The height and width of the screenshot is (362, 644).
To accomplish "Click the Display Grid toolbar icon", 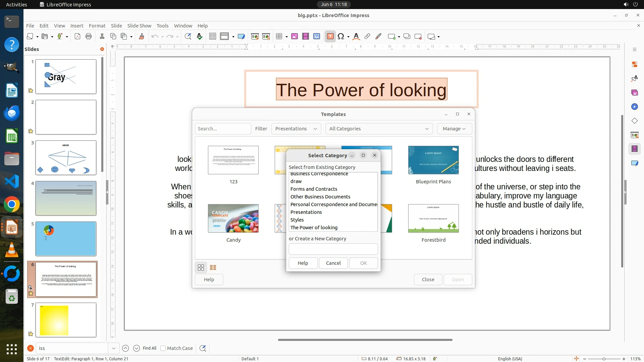I will click(x=212, y=37).
